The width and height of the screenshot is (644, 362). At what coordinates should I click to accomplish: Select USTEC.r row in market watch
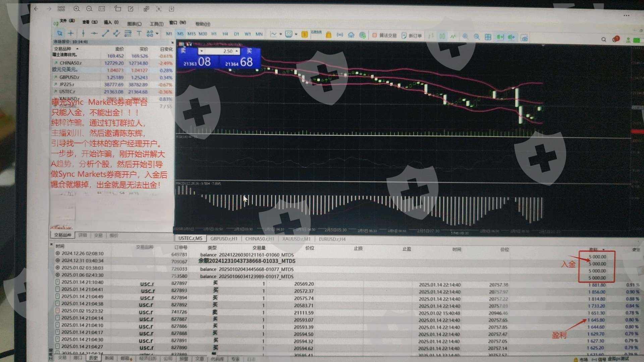point(67,92)
